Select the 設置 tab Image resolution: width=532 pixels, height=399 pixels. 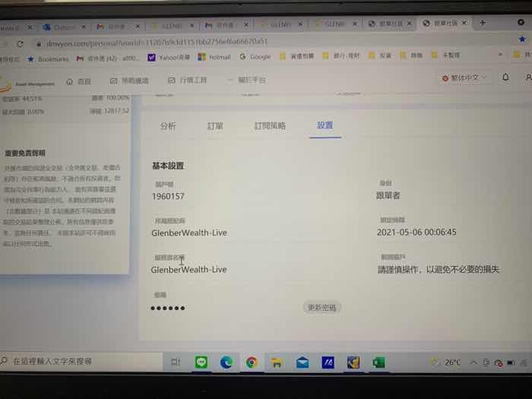[325, 125]
